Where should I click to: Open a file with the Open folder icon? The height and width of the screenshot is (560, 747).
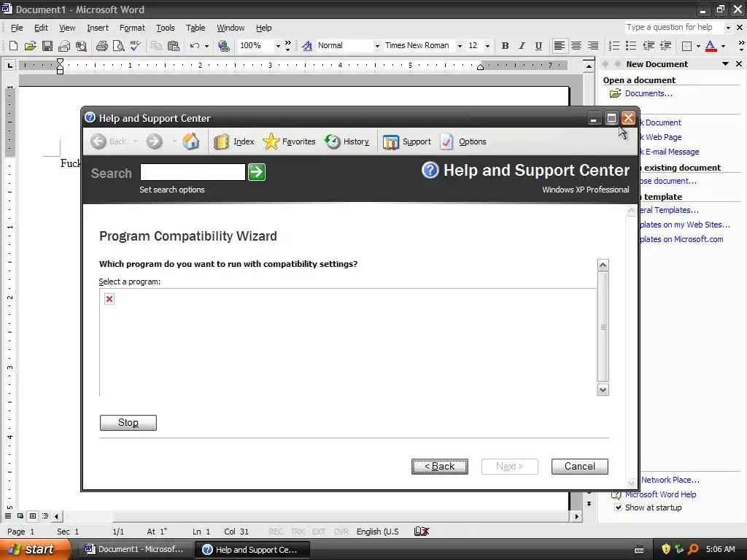(30, 46)
